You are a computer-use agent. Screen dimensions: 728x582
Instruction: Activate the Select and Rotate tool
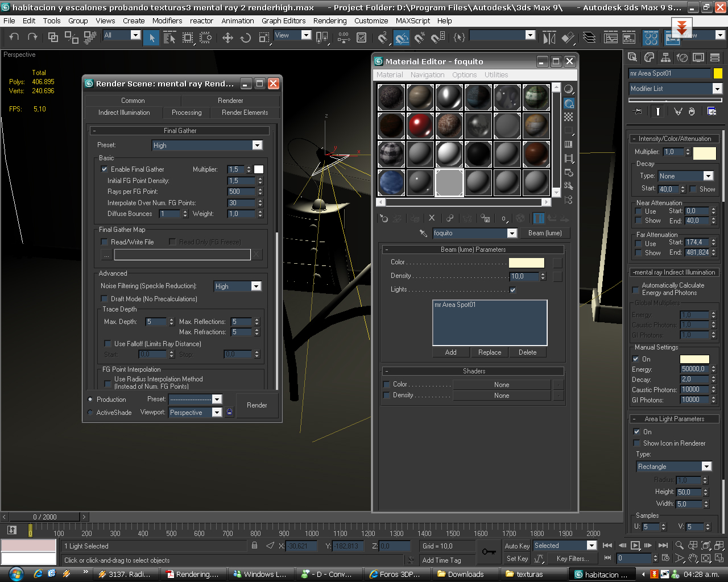click(x=246, y=38)
